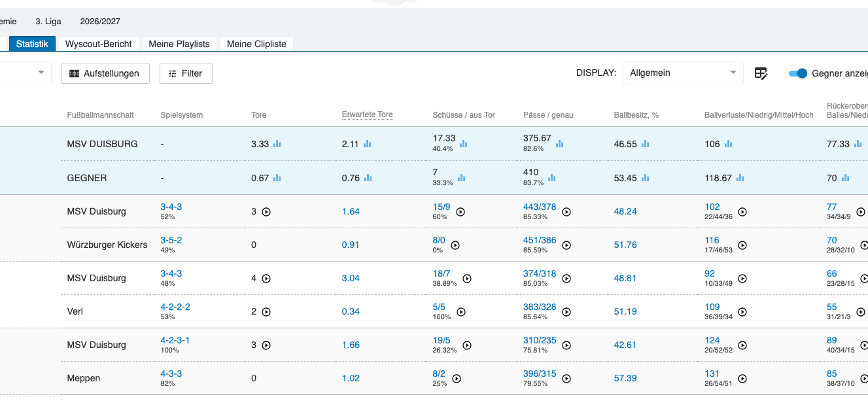Click expected goals value 3.04
The height and width of the screenshot is (414, 868).
[x=351, y=278]
